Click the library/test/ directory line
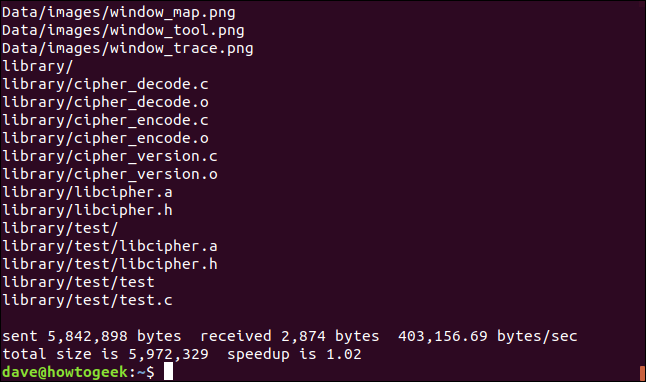 [x=60, y=229]
